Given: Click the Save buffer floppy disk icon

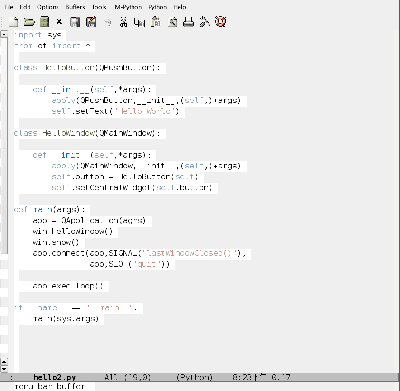Looking at the screenshot, I should pos(75,22).
